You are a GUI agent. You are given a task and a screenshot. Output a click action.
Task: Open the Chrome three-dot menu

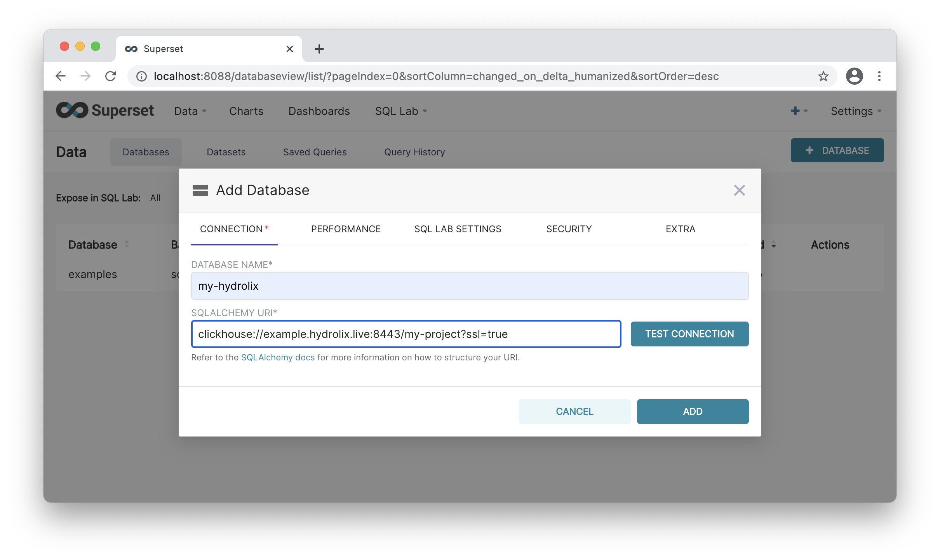879,76
